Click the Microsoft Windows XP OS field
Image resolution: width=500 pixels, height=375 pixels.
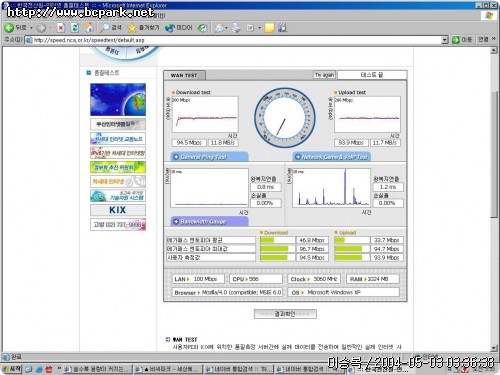click(344, 292)
